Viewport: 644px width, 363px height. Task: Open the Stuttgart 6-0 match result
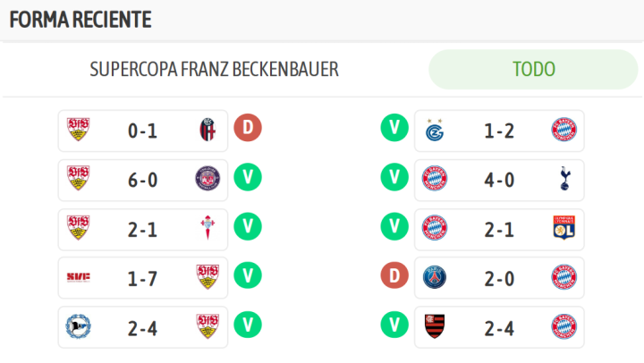[x=143, y=180]
